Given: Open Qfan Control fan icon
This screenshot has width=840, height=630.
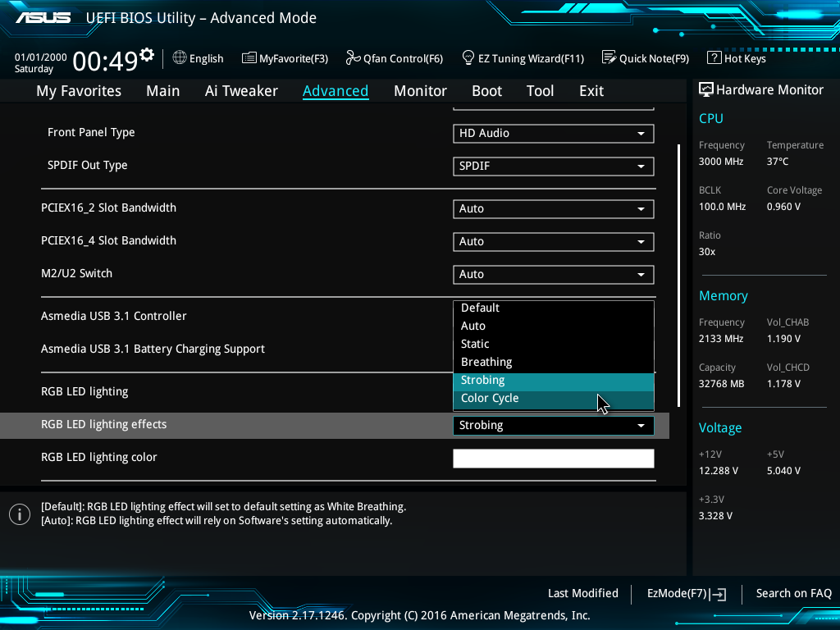Looking at the screenshot, I should 353,58.
